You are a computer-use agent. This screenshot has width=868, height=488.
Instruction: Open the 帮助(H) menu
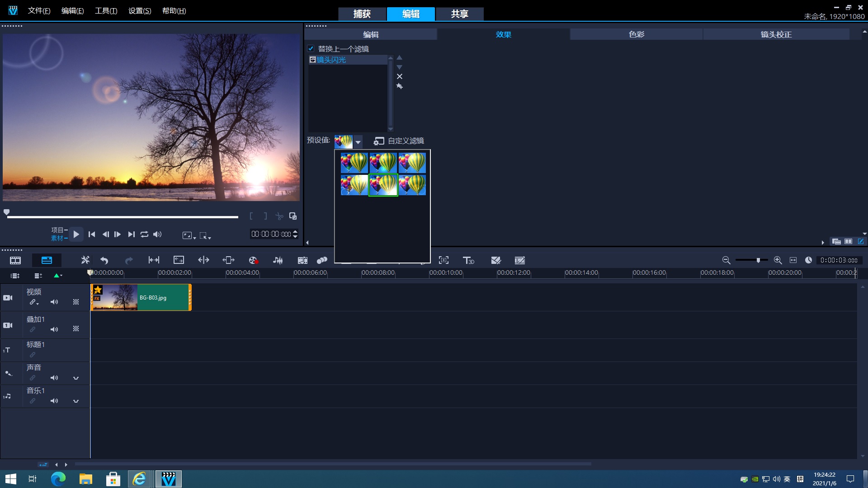[x=174, y=10]
